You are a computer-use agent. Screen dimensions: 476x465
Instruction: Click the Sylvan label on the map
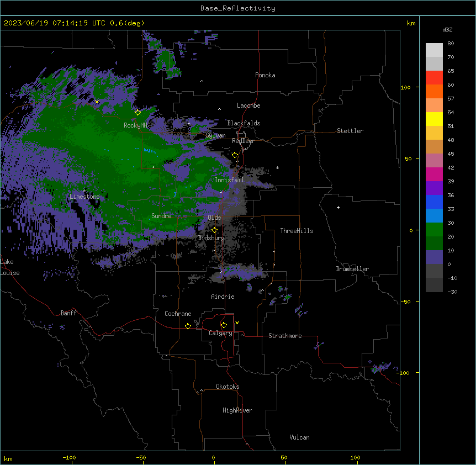[x=215, y=135]
